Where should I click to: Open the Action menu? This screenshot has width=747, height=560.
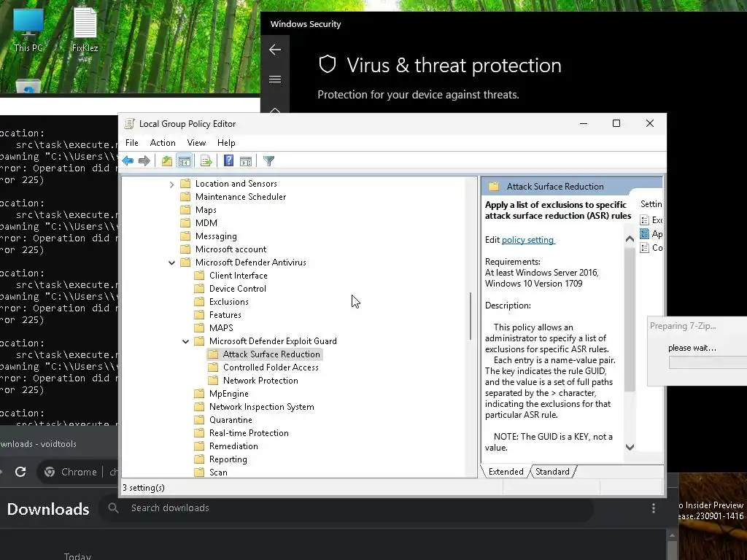163,143
